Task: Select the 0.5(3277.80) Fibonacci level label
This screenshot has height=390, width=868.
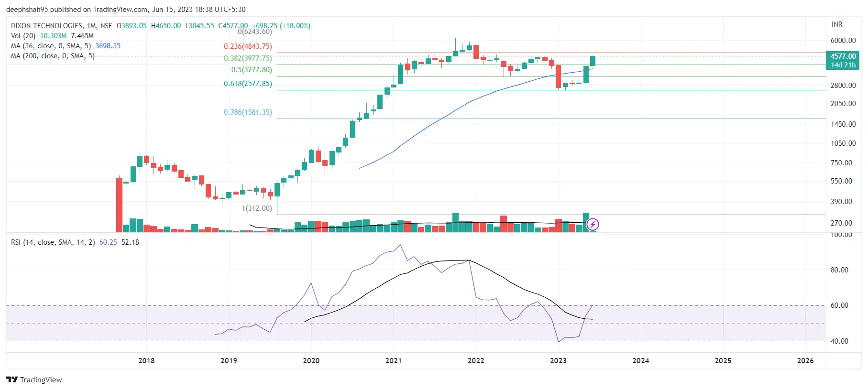Action: coord(252,70)
